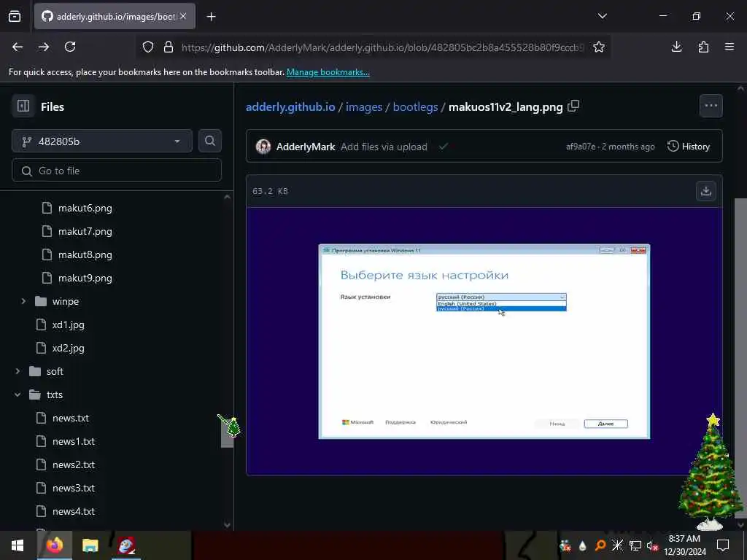The width and height of the screenshot is (747, 560).
Task: Collapse the txts folder
Action: point(18,394)
